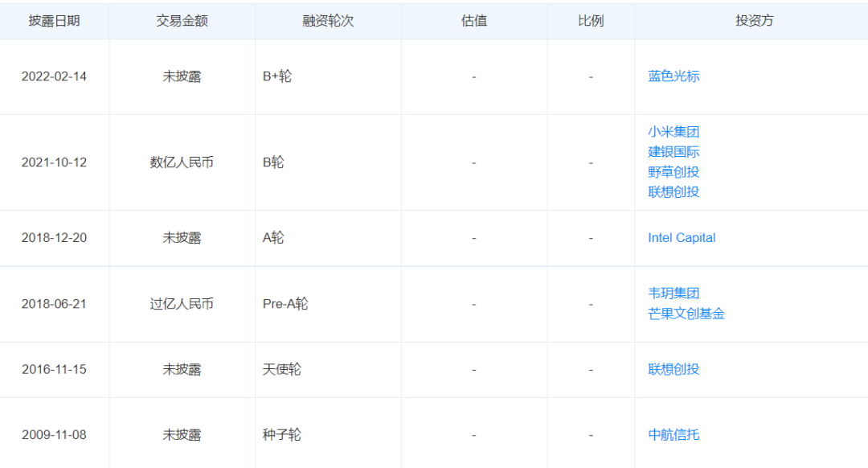Open the 建银国际 investor link
Viewport: 868px width, 468px height.
674,152
